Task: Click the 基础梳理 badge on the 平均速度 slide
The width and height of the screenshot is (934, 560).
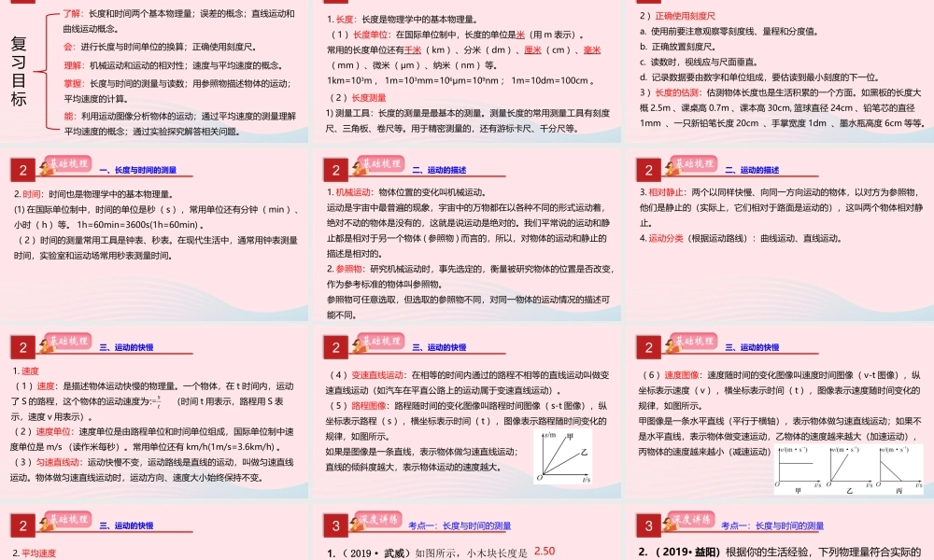Action: pos(66,521)
